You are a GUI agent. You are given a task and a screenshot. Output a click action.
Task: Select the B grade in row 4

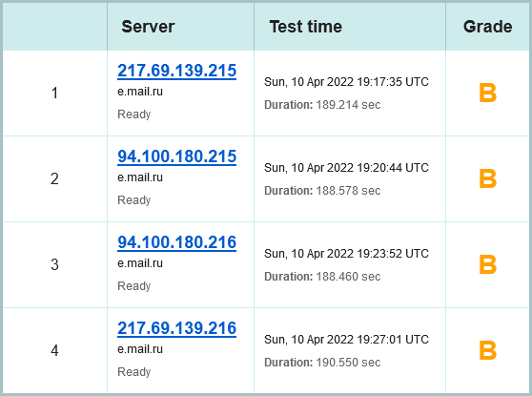[x=487, y=350]
